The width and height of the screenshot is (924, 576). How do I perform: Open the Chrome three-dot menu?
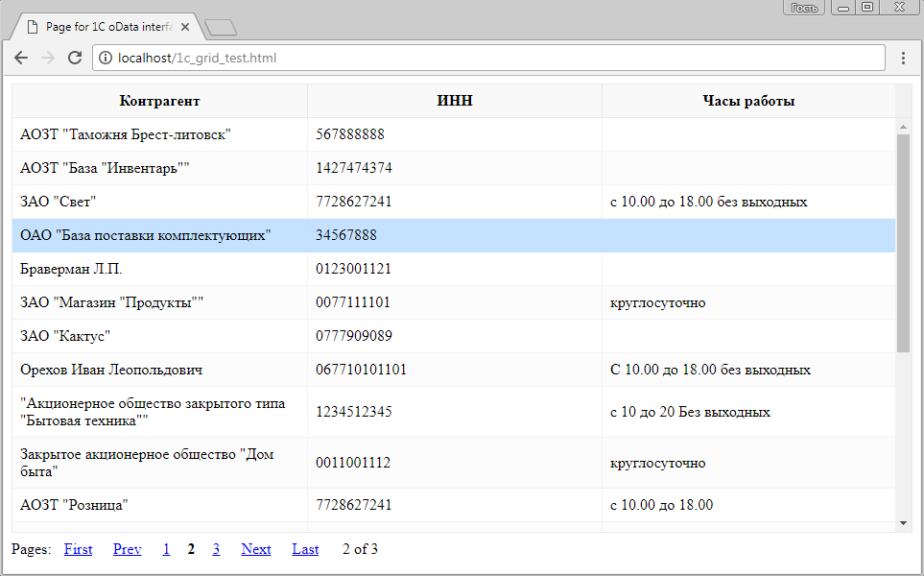click(903, 59)
